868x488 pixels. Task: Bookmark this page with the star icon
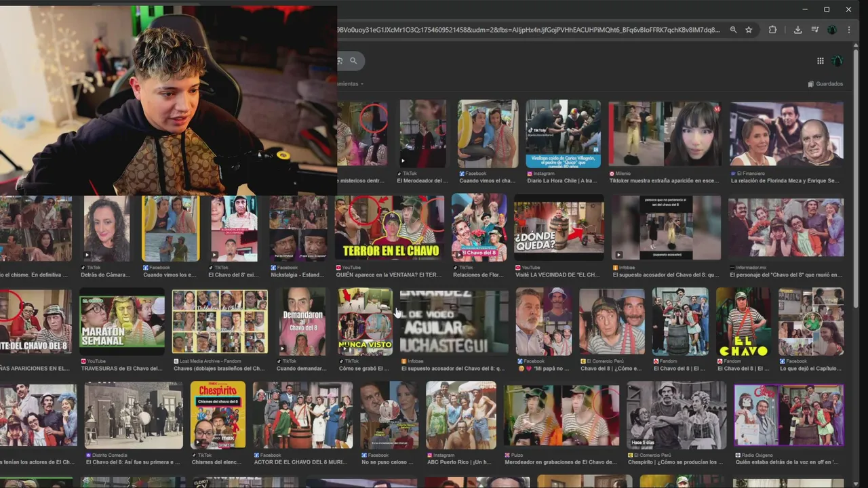[749, 30]
